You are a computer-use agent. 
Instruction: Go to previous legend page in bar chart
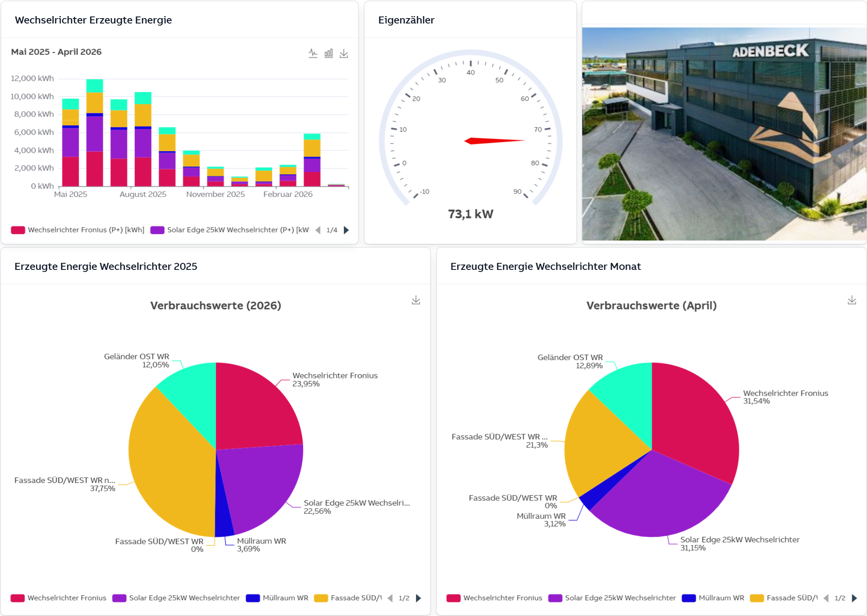click(318, 230)
